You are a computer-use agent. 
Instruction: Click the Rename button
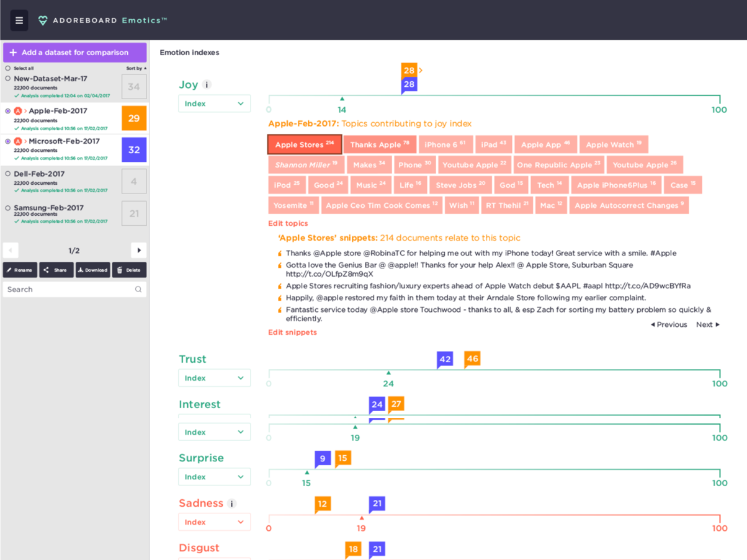coord(20,270)
